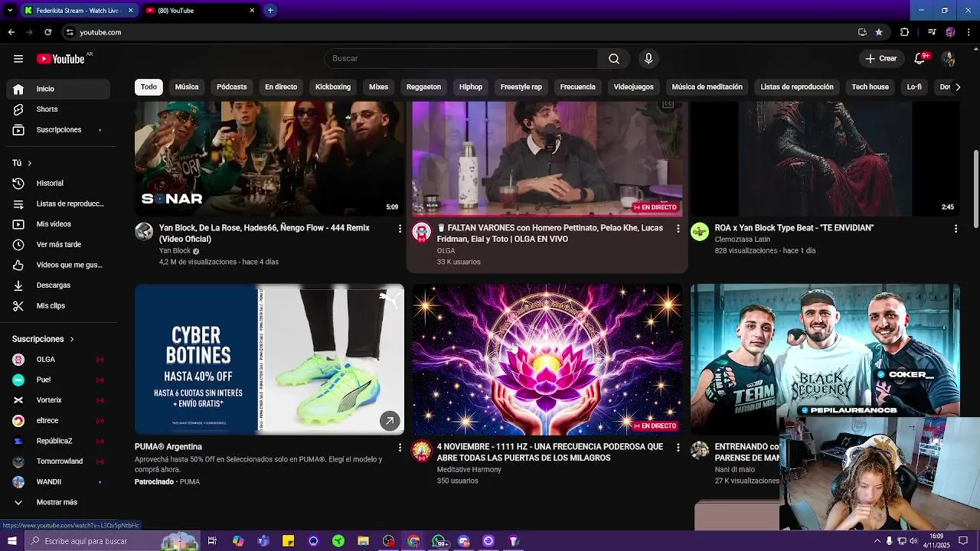Open the Shorts sidebar icon

tap(18, 109)
